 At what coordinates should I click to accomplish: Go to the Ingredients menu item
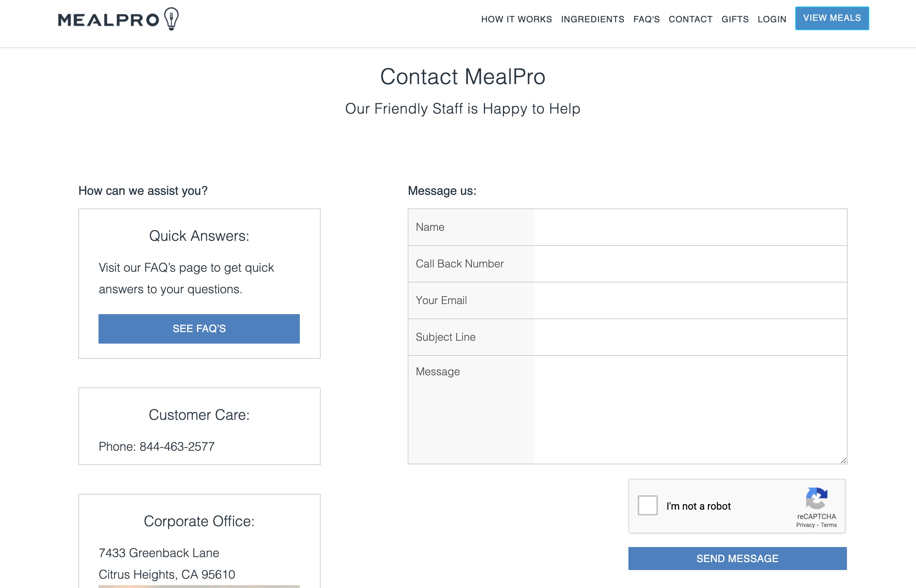(x=592, y=19)
